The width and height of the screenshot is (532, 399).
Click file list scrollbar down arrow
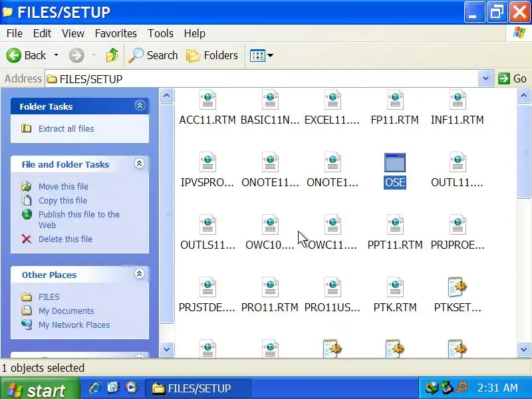pyautogui.click(x=523, y=349)
